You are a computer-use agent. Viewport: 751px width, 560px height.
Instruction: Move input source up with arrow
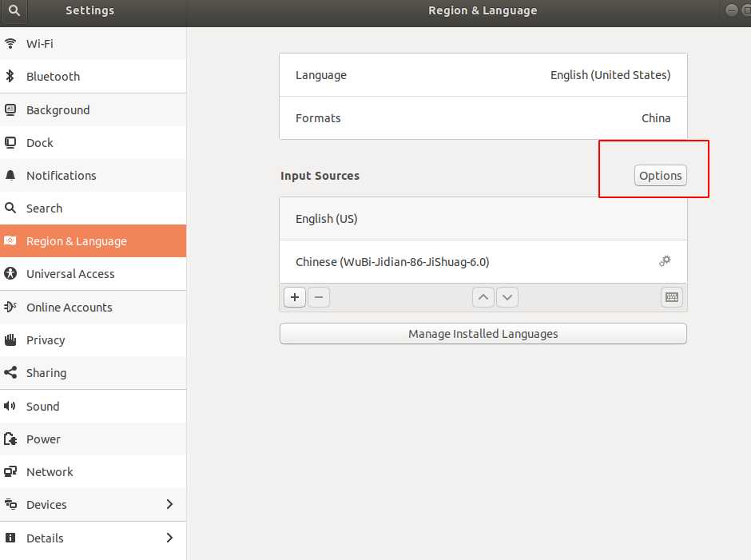point(483,298)
